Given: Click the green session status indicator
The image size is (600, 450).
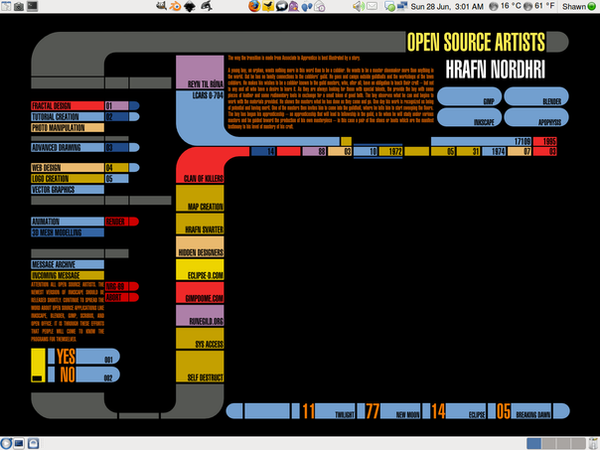Looking at the screenshot, I should click(x=592, y=7).
